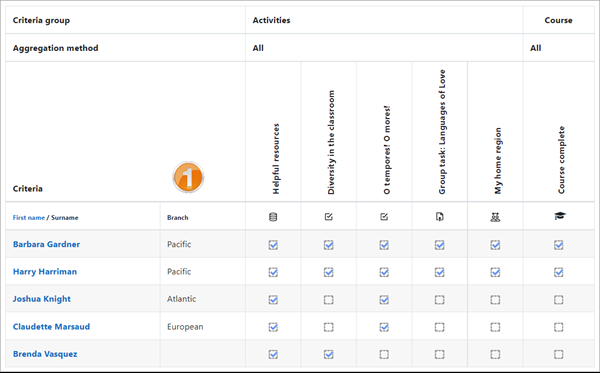Click the My home region rotated heading
Image resolution: width=600 pixels, height=373 pixels.
tap(497, 161)
